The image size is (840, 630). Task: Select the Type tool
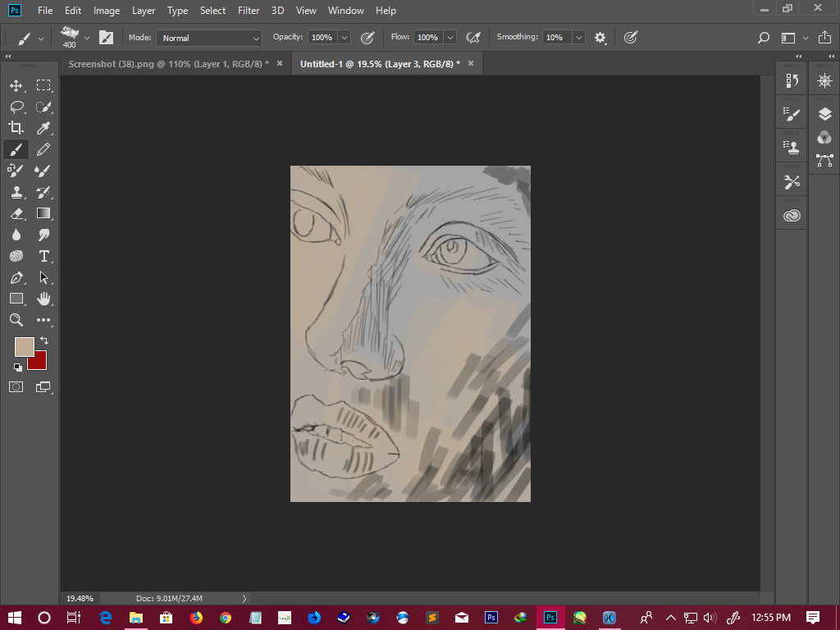(43, 256)
